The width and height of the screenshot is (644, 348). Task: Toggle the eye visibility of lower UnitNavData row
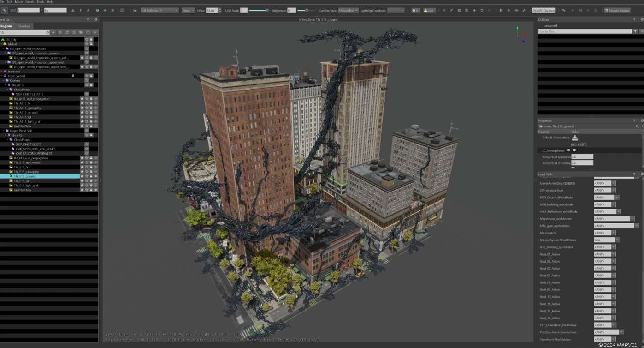96,190
